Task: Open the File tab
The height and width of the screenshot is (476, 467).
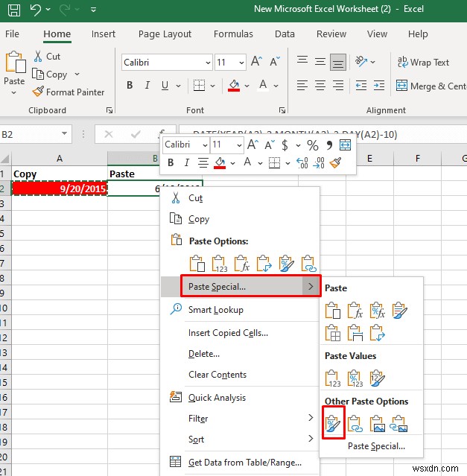Action: point(12,34)
